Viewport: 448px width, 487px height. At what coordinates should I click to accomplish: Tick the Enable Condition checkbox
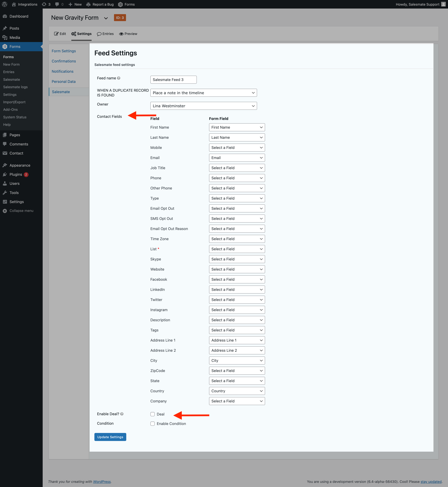pyautogui.click(x=153, y=423)
